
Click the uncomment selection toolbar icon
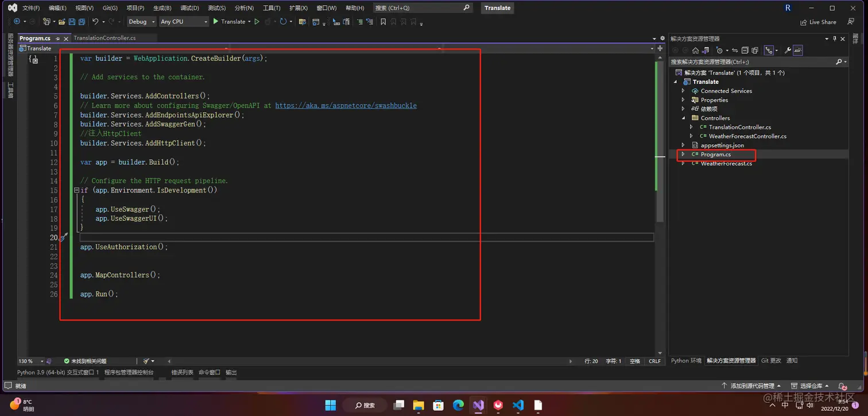[370, 21]
